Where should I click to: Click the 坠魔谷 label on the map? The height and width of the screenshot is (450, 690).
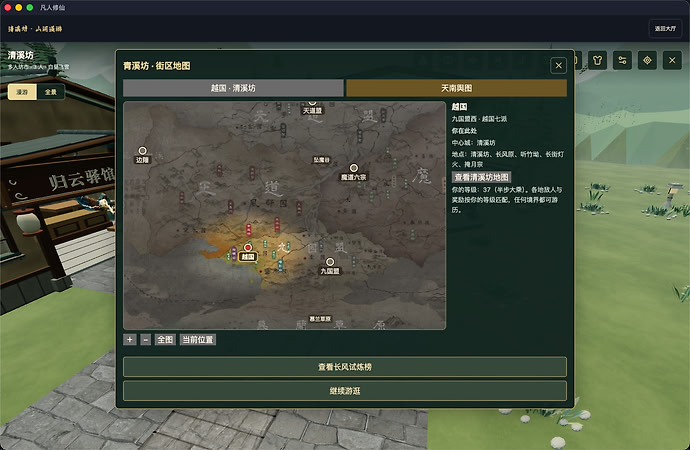click(321, 160)
